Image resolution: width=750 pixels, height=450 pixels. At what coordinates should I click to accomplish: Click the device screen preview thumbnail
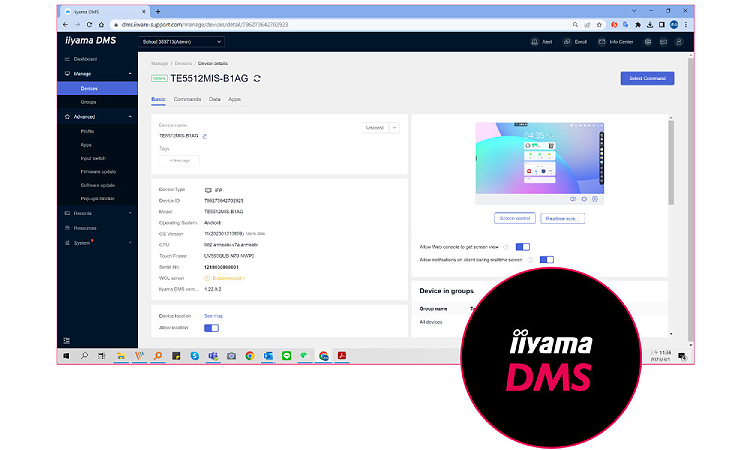click(x=538, y=157)
